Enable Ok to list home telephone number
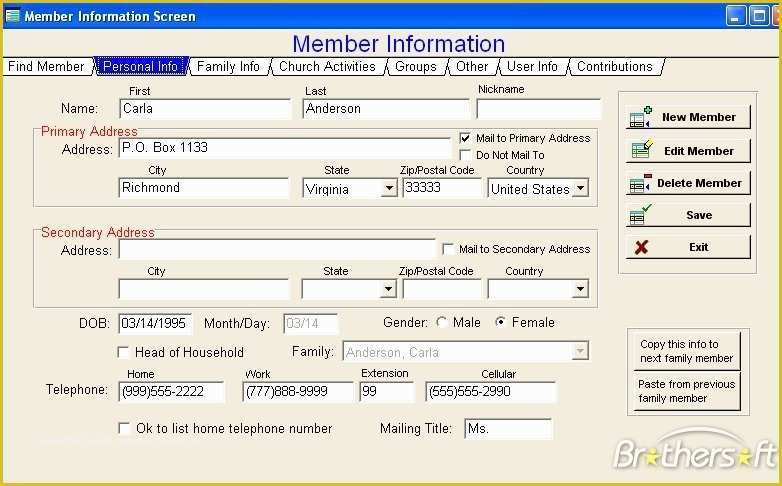This screenshot has width=782, height=486. pos(123,428)
